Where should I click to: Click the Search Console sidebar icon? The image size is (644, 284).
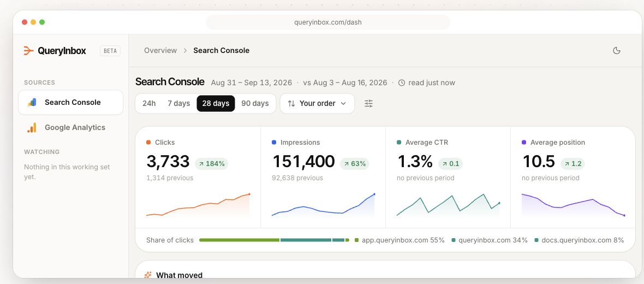32,102
